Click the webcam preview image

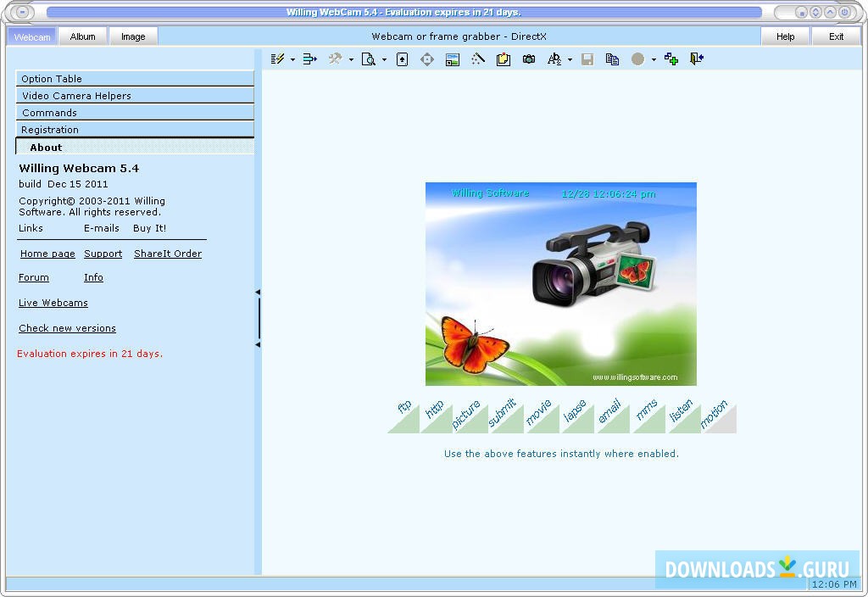point(560,284)
